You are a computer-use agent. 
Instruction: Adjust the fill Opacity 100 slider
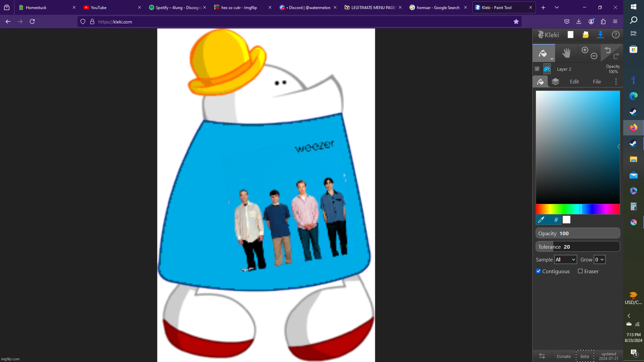pos(578,233)
